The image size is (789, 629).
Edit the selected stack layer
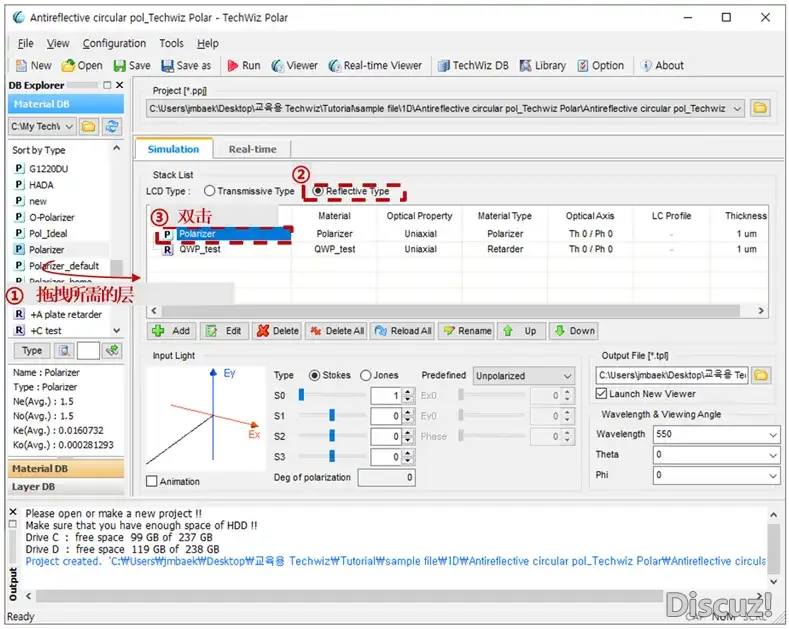(224, 331)
